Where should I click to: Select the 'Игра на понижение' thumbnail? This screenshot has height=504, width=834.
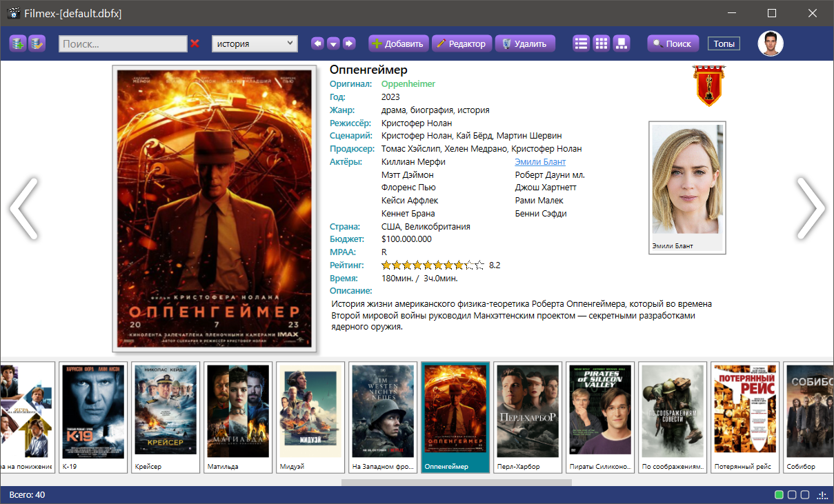click(x=27, y=417)
